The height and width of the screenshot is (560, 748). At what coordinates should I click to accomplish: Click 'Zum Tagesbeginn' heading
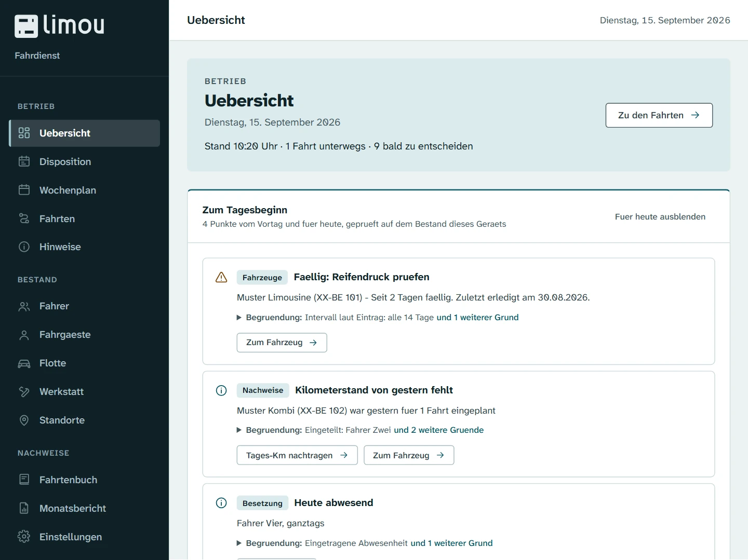245,210
